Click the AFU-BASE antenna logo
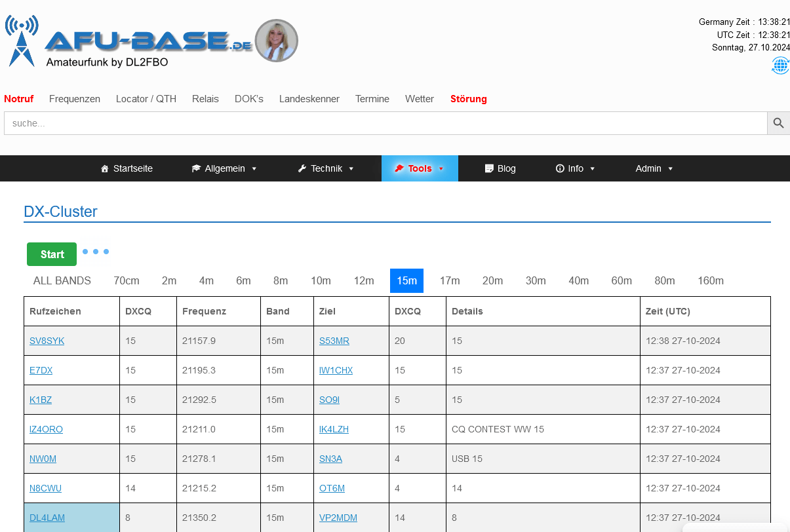The width and height of the screenshot is (790, 532). pyautogui.click(x=23, y=40)
